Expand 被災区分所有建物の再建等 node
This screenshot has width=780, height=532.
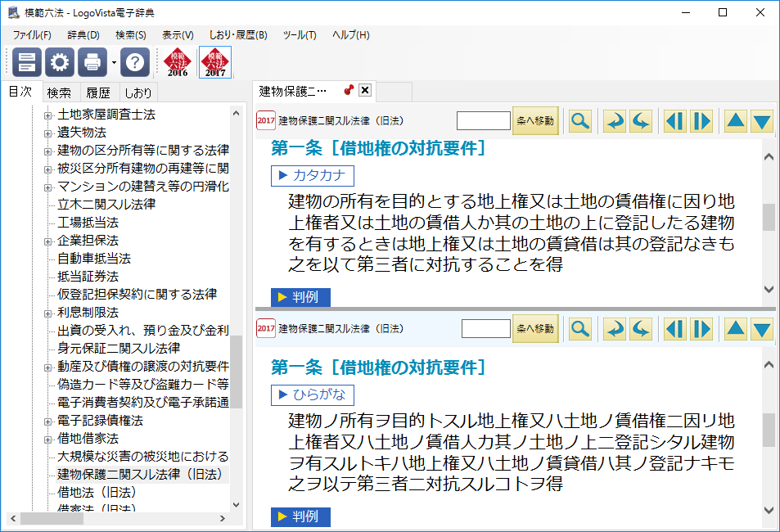point(47,169)
